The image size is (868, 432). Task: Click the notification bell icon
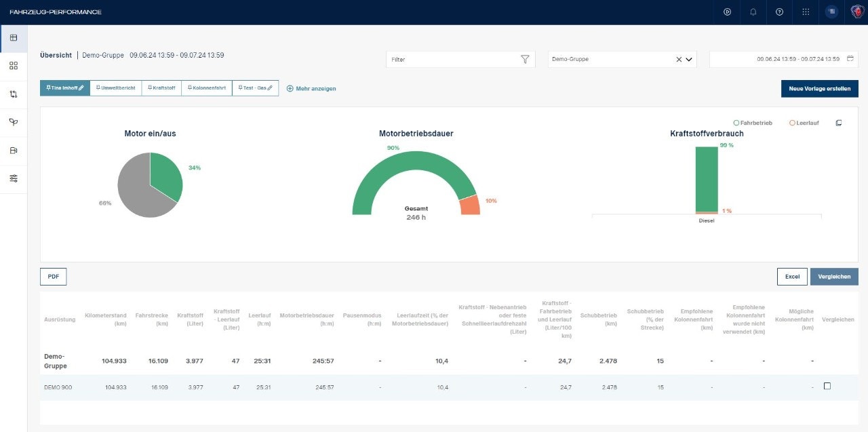(x=753, y=12)
